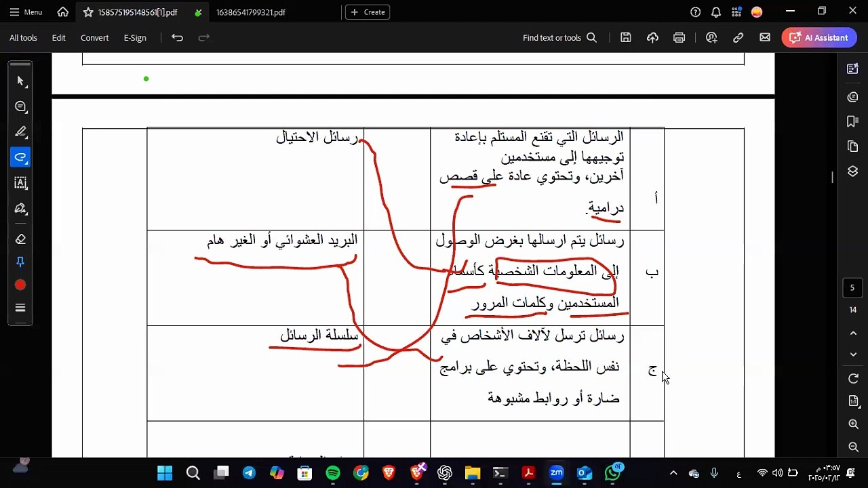The image size is (868, 488).
Task: Open the bookmarks panel
Action: pyautogui.click(x=852, y=121)
